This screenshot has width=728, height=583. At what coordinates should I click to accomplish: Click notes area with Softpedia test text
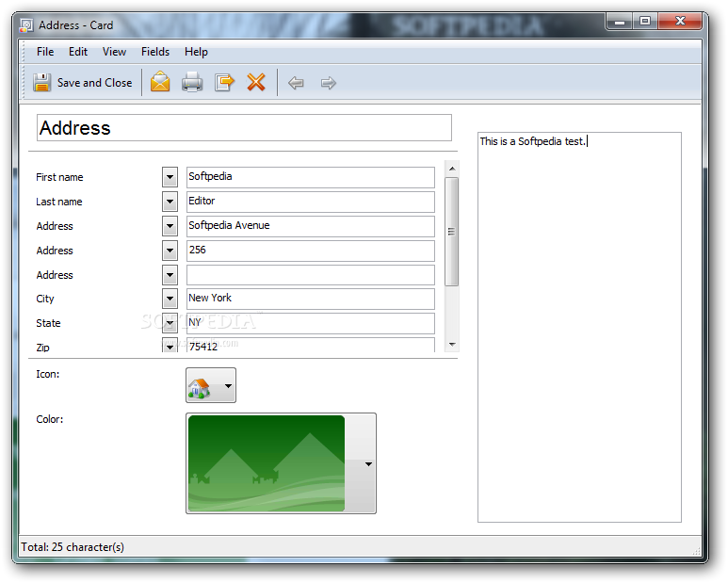[579, 327]
